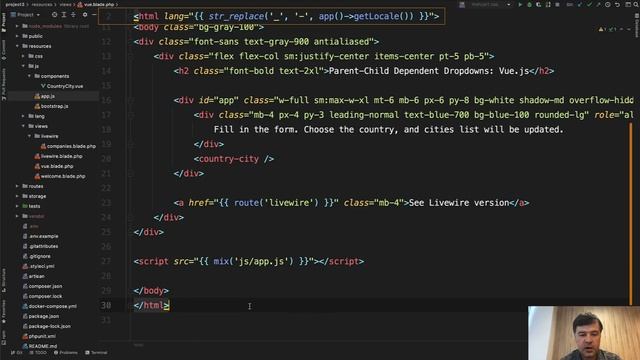Viewport: 640px width, 360px height.
Task: Hide the Project panel with the minus icon
Action: click(94, 15)
